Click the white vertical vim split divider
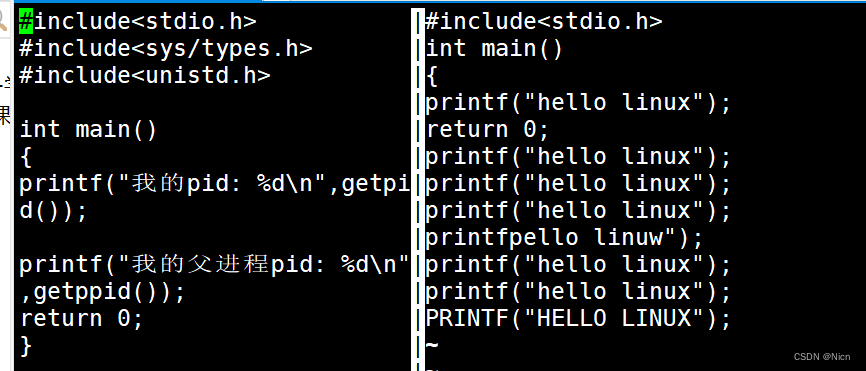866x371 pixels. tap(417, 188)
